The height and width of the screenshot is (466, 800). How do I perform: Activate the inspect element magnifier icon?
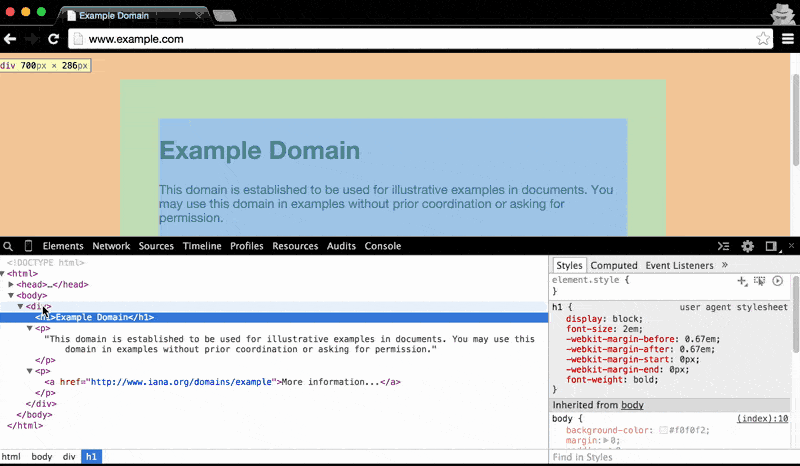coord(8,246)
